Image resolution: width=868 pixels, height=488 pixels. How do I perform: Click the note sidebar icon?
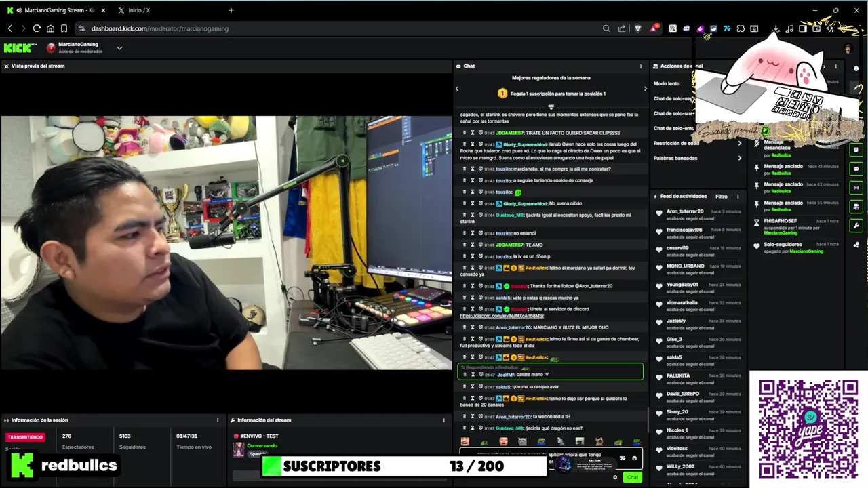coord(856,150)
